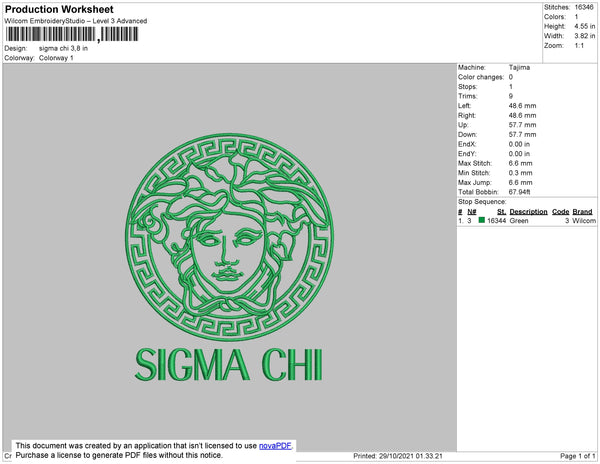Image resolution: width=600 pixels, height=464 pixels.
Task: Select the 'Trims:' value 9
Action: point(510,96)
